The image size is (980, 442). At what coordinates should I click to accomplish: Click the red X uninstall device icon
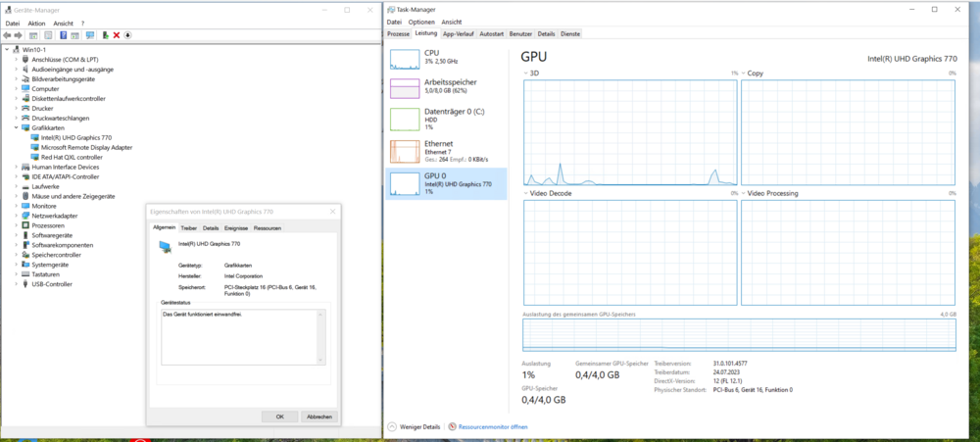(117, 35)
